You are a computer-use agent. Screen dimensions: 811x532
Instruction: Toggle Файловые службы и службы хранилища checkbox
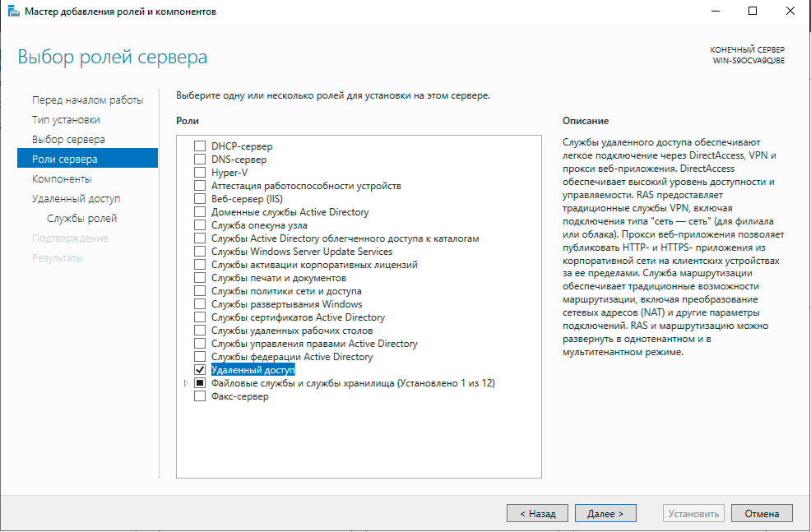point(200,383)
